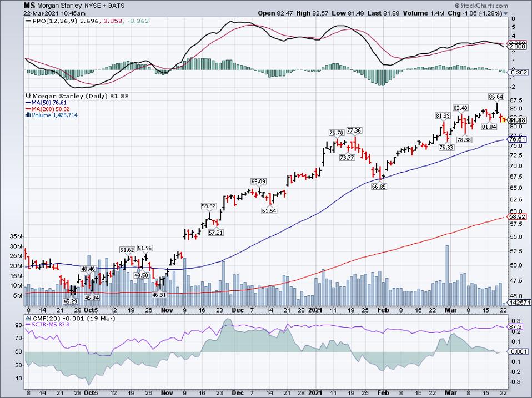Select the 86.64 high price label
Screen dimensions: 532x398
(x=495, y=97)
